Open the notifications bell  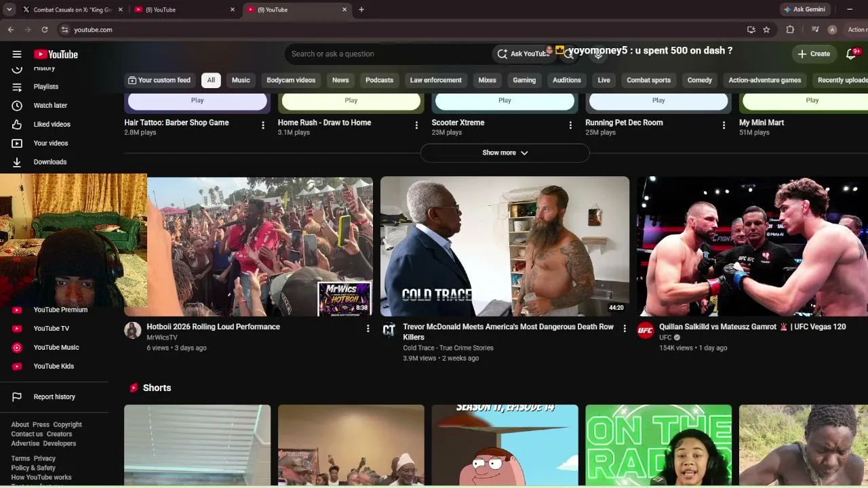(x=851, y=54)
